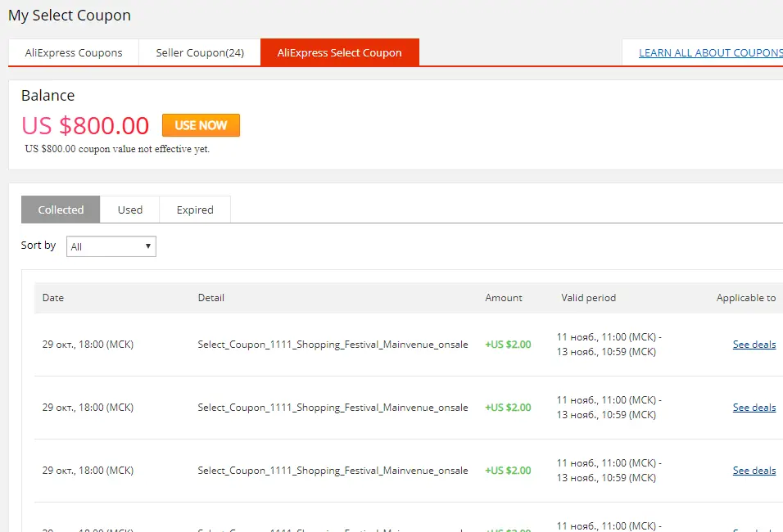Image resolution: width=783 pixels, height=532 pixels.
Task: View the Expired coupons tab
Action: coord(195,210)
